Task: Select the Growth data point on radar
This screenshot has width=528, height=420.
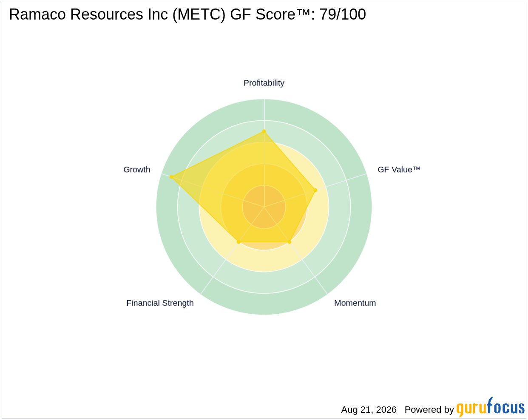Action: click(x=171, y=177)
